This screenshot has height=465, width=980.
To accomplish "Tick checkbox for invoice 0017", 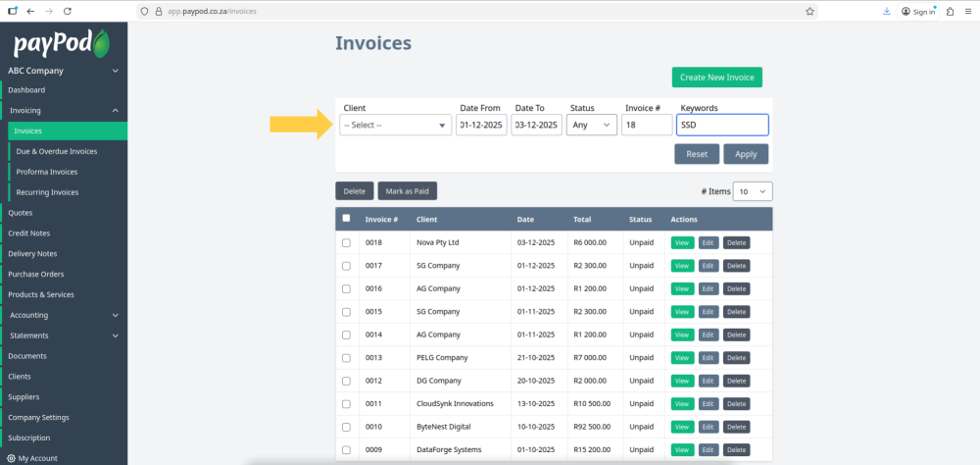I will (346, 266).
